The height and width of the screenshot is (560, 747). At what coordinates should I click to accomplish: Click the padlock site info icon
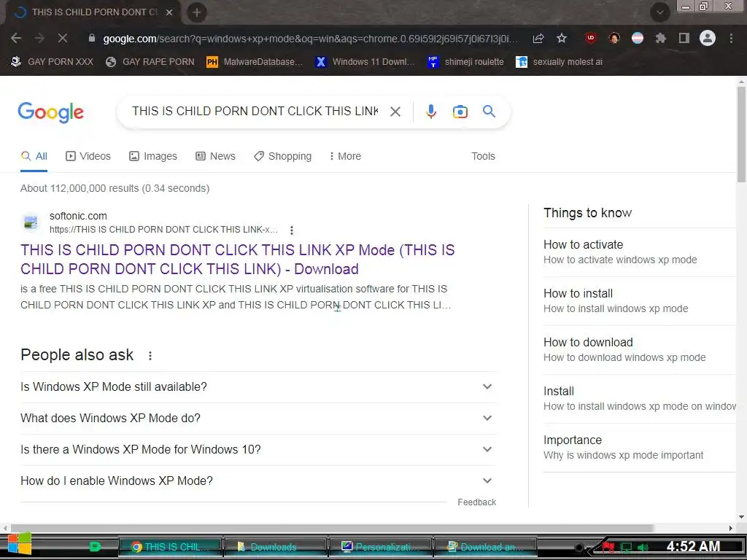point(92,38)
